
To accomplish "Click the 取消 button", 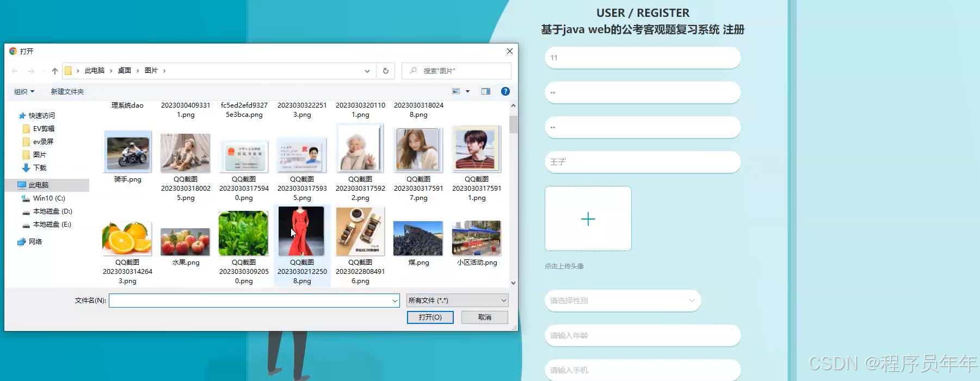I will 485,317.
